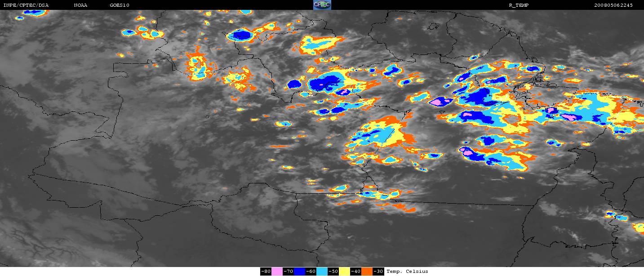Click the -60 legend label
The width and height of the screenshot is (644, 276).
click(311, 272)
